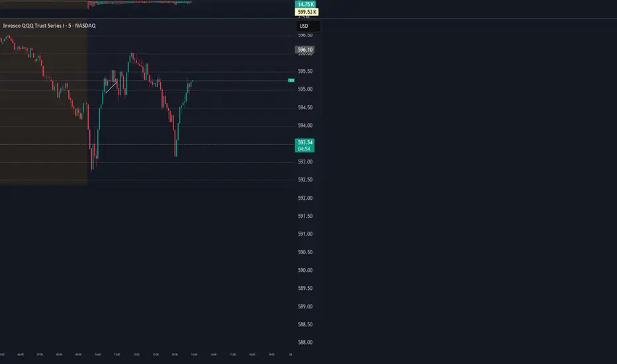This screenshot has width=617, height=364.
Task: Click the 09:00 label on the time axis
Action: 78,354
